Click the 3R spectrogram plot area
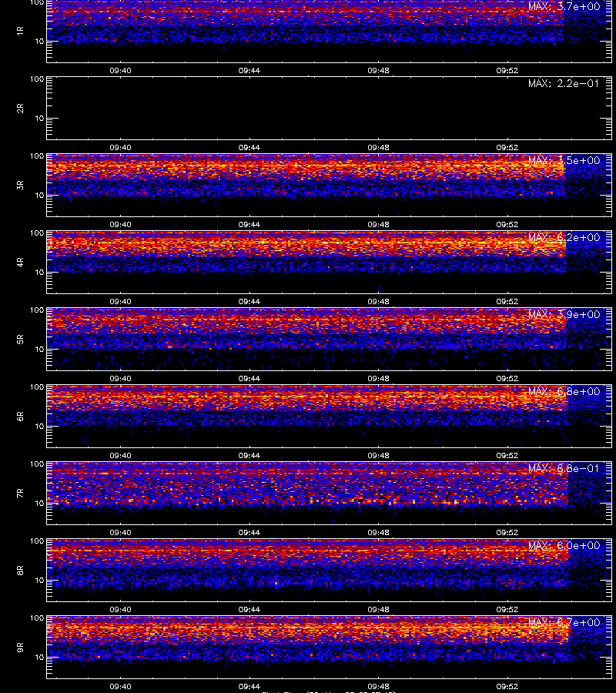This screenshot has width=616, height=693. click(x=329, y=185)
